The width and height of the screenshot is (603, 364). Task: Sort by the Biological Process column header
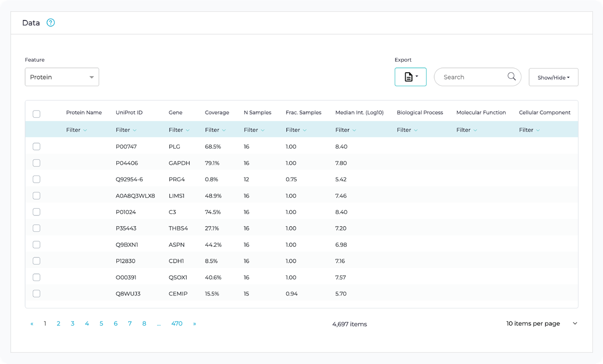pos(420,112)
